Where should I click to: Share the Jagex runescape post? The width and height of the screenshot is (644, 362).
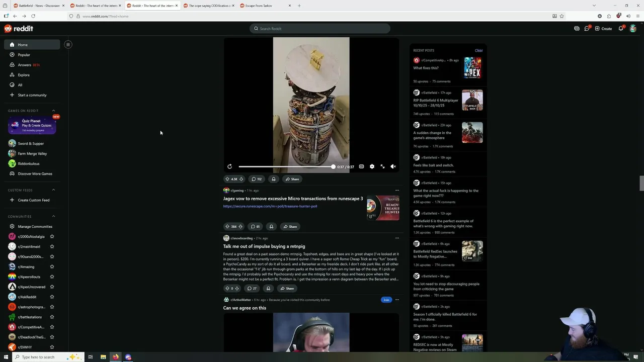[290, 226]
